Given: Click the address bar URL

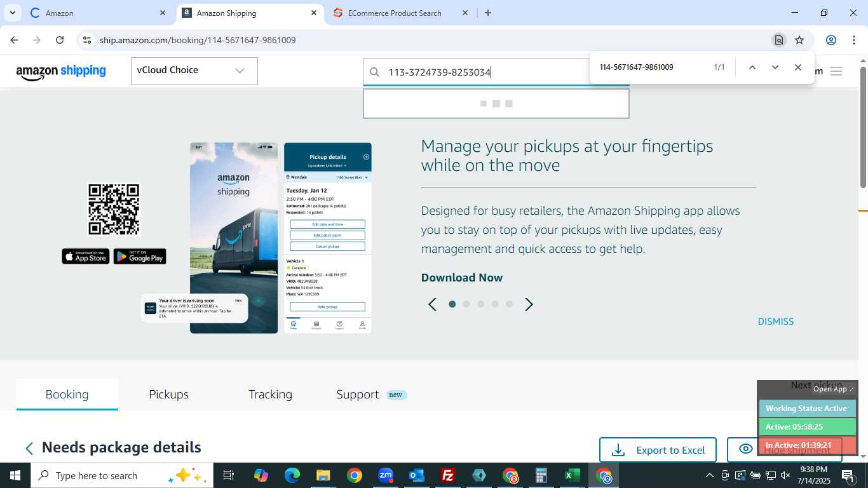Looking at the screenshot, I should pos(198,40).
